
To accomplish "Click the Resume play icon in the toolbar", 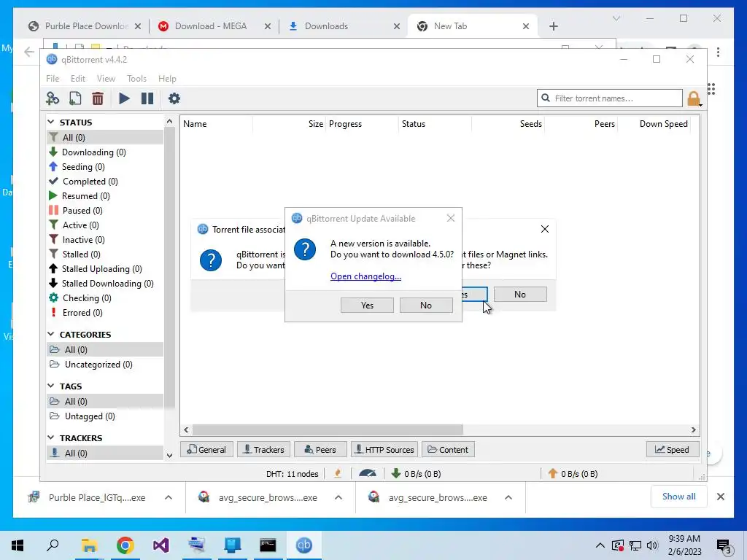I will [x=124, y=98].
